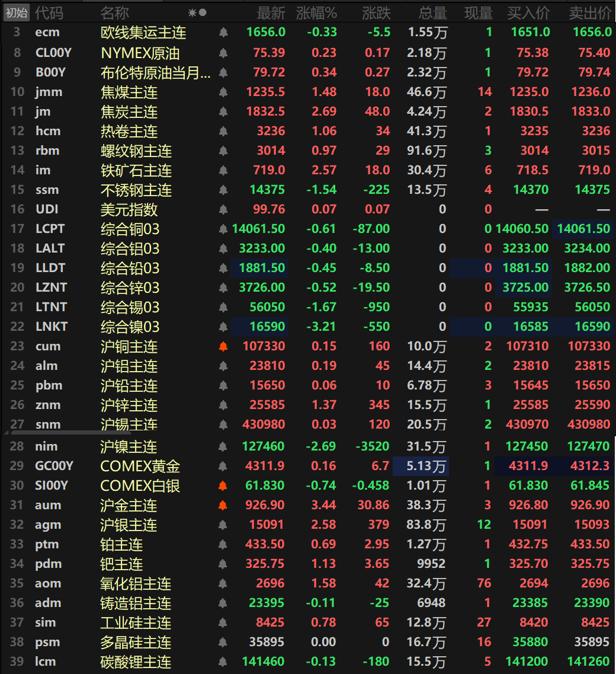Viewport: 616px width, 674px height.
Task: Click the latest price 35895 for psm
Action: click(x=267, y=642)
